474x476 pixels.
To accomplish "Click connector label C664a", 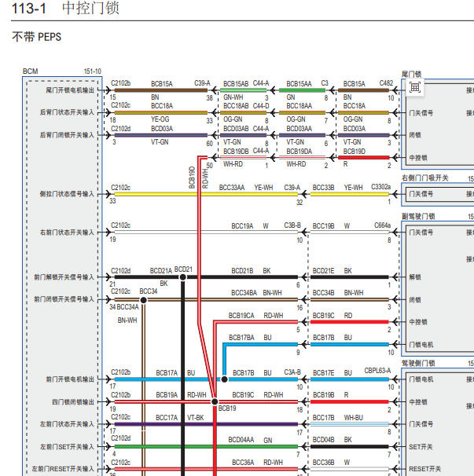I will pos(382,225).
